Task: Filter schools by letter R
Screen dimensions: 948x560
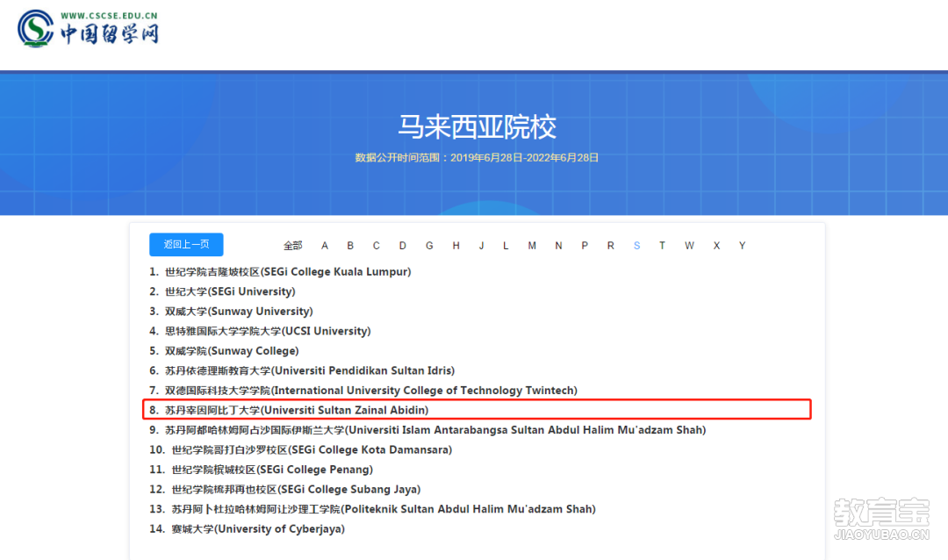Action: (x=611, y=246)
